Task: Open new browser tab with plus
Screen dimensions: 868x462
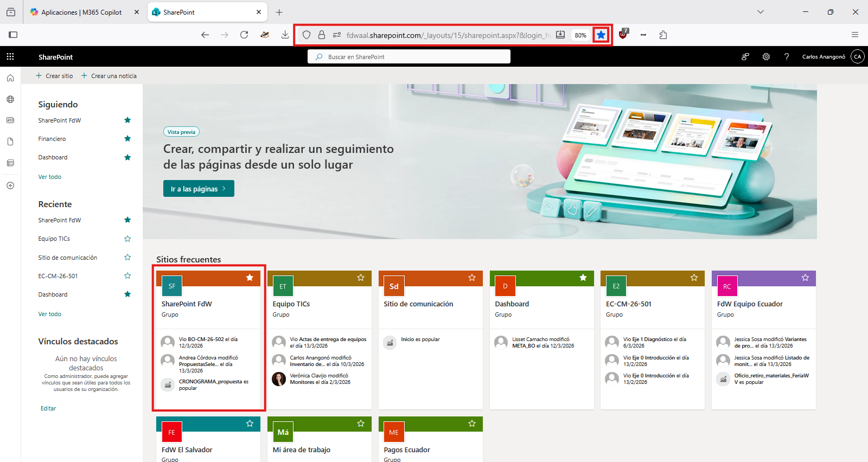Action: (279, 12)
